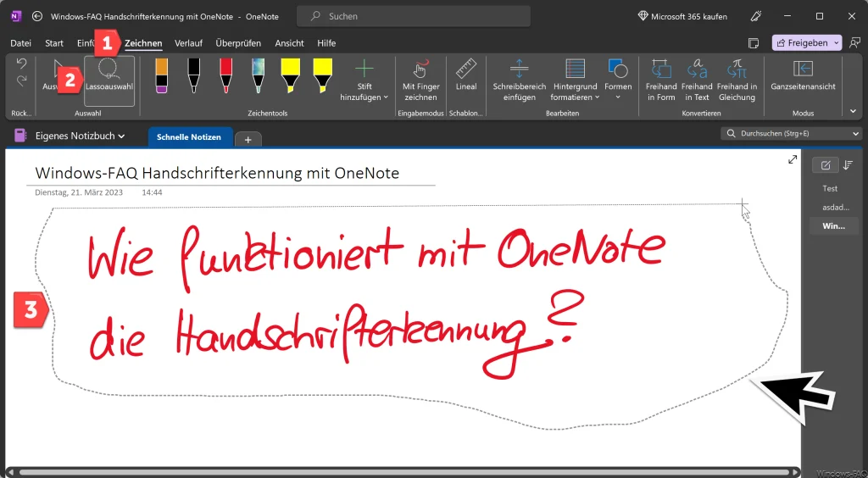Image resolution: width=868 pixels, height=478 pixels.
Task: Click Freihand in Gleichung
Action: tap(737, 81)
